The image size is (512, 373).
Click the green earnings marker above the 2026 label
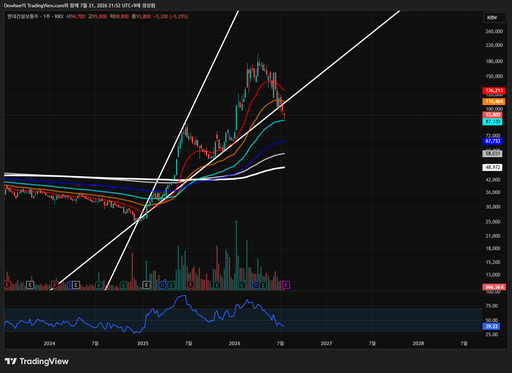tap(242, 285)
